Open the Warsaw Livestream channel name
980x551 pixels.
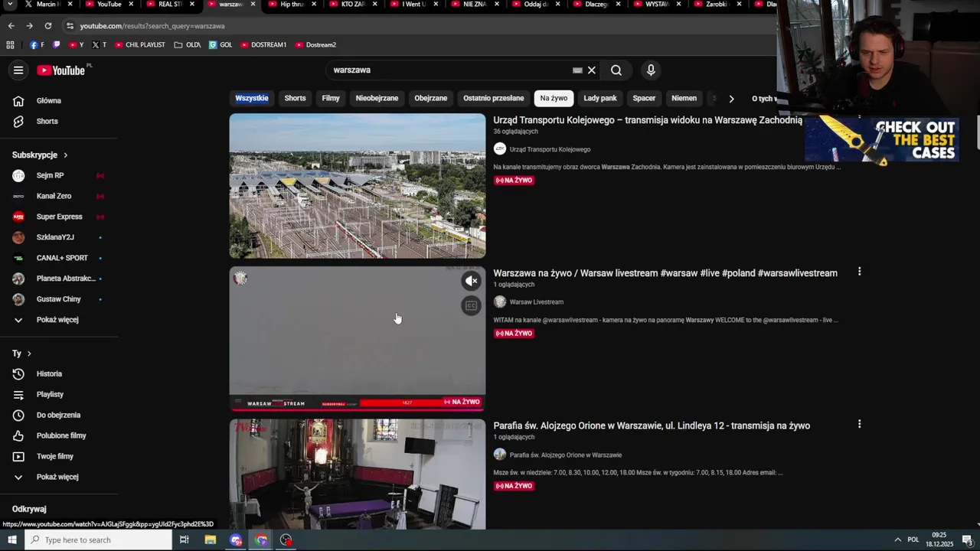tap(537, 302)
